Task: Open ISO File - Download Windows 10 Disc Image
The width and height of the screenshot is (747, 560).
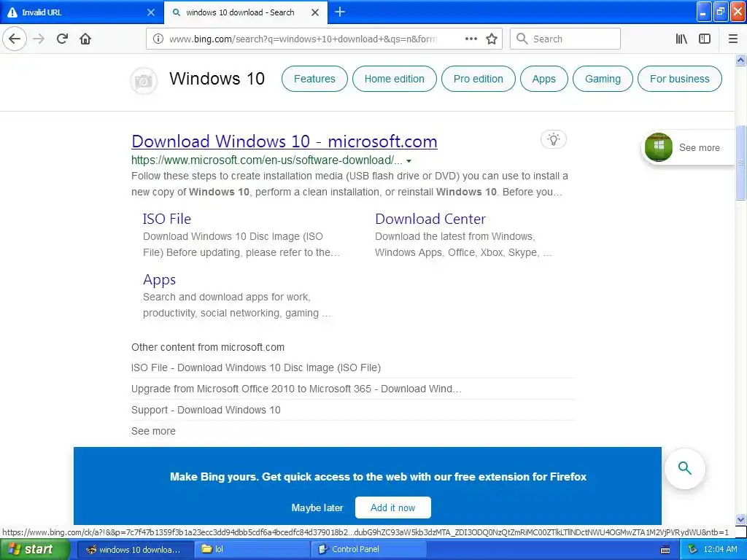Action: tap(256, 367)
